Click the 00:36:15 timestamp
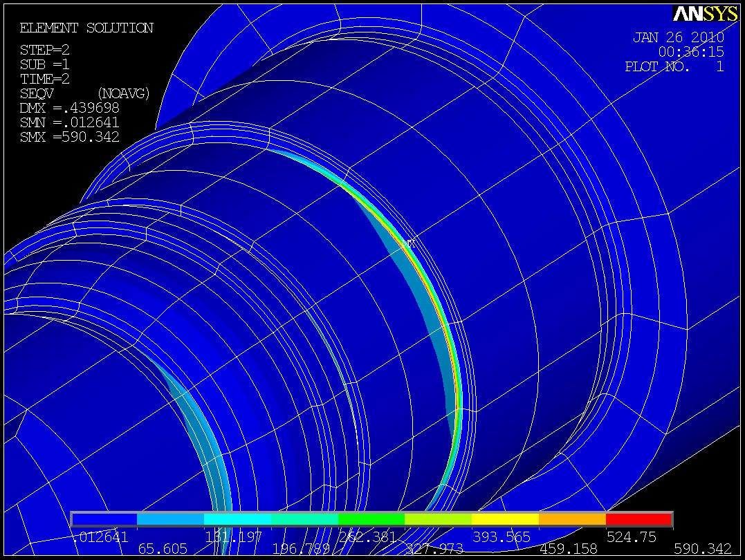The height and width of the screenshot is (560, 745). coord(691,52)
